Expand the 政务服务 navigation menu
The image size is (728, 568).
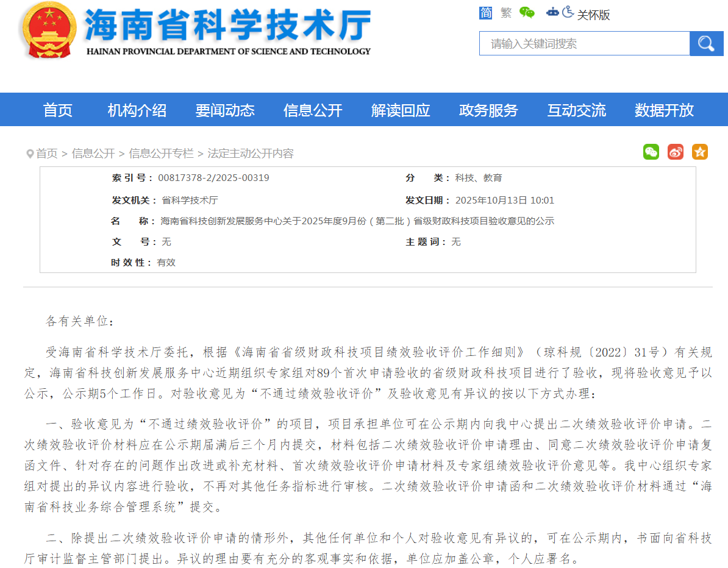click(488, 110)
